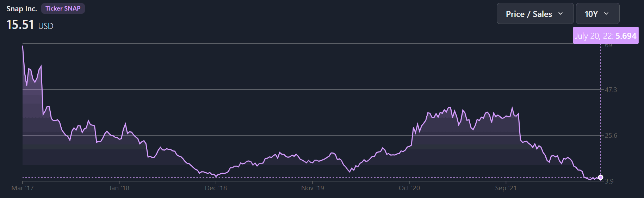Click the Ticker SNAP badge
The width and height of the screenshot is (644, 198).
point(63,8)
